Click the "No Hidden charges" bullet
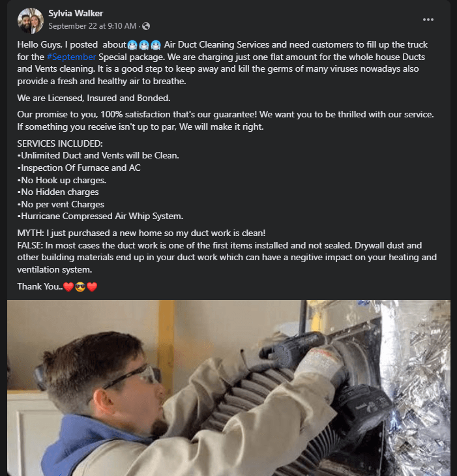The image size is (457, 476). tap(58, 192)
